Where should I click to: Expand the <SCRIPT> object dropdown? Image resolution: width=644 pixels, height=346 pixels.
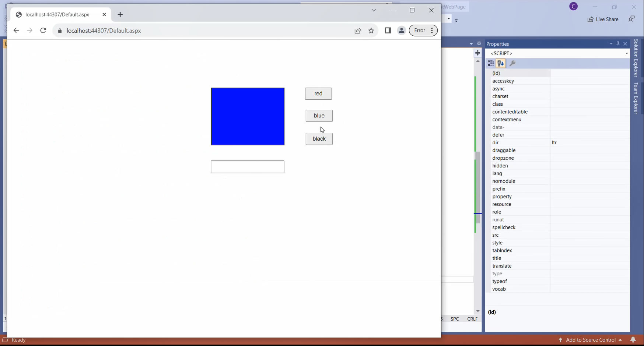click(626, 53)
